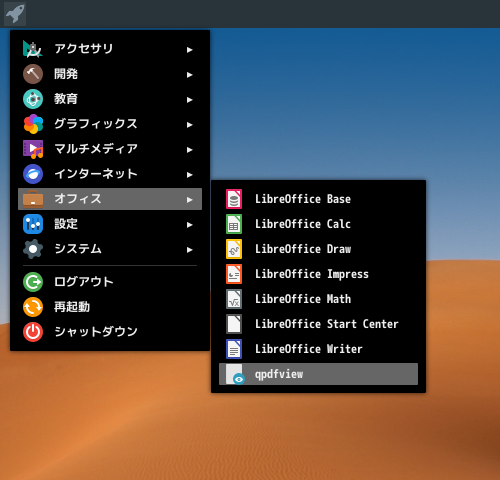
Task: Click the LibreOffice Math formula icon
Action: [x=234, y=299]
